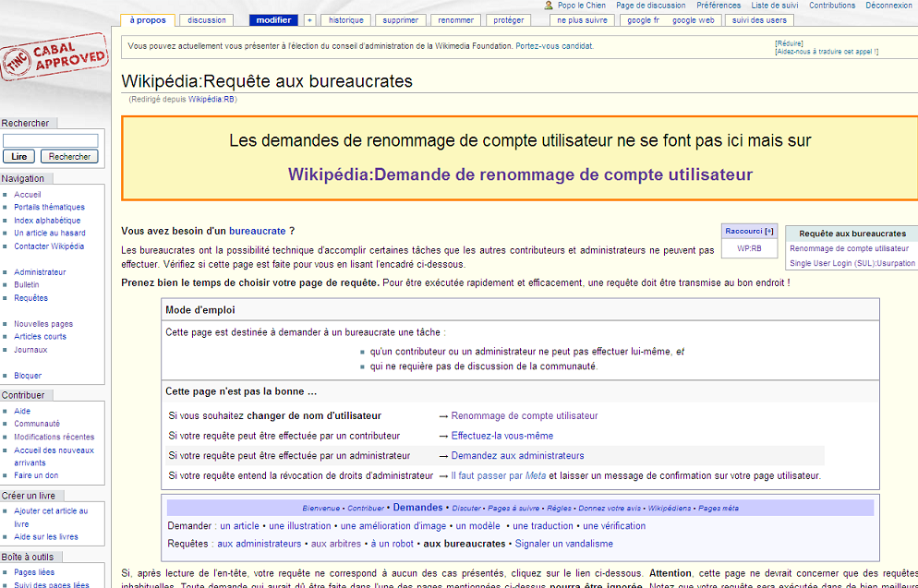
Task: Open Wikipédia:Demande de renommage de compte utilisateur
Action: click(x=520, y=174)
